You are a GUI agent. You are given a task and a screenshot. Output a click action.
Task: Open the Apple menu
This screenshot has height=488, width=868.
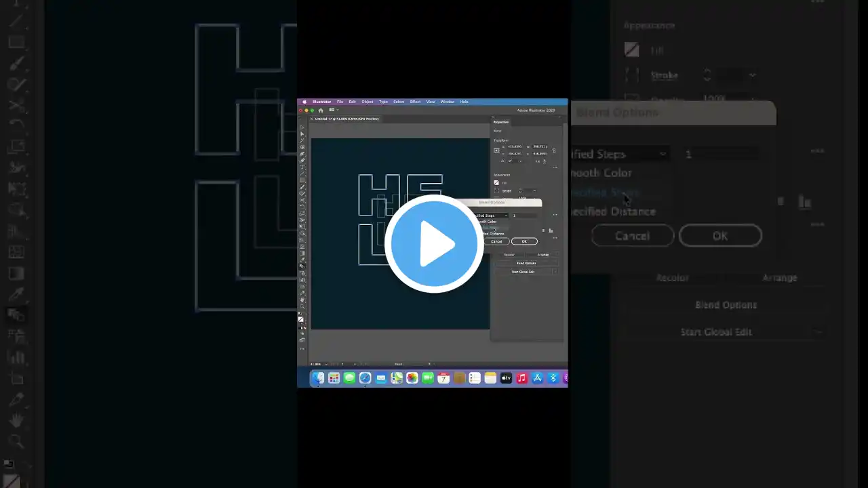[x=304, y=102]
